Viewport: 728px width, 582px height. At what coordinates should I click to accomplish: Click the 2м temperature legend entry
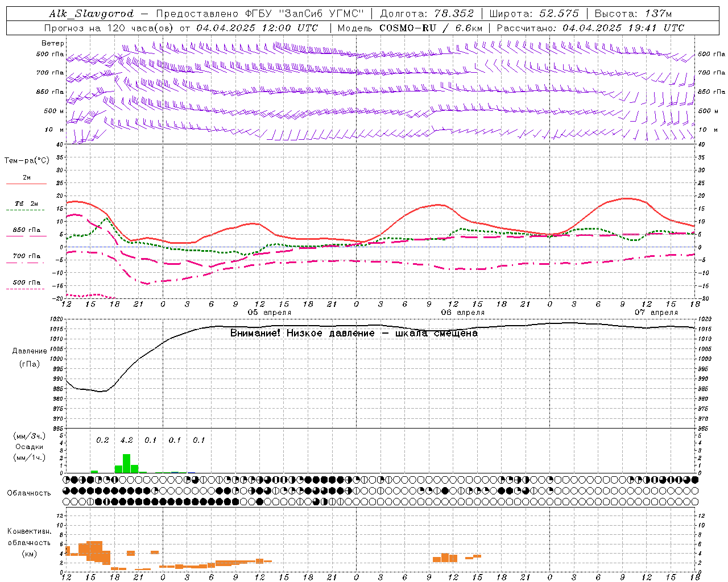point(27,178)
